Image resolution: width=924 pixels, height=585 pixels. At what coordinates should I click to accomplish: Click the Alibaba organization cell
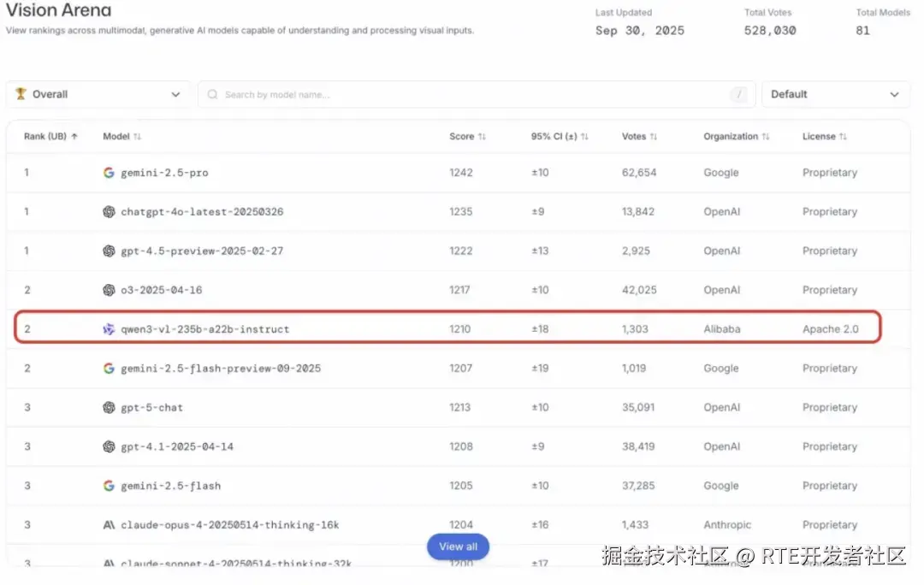722,329
